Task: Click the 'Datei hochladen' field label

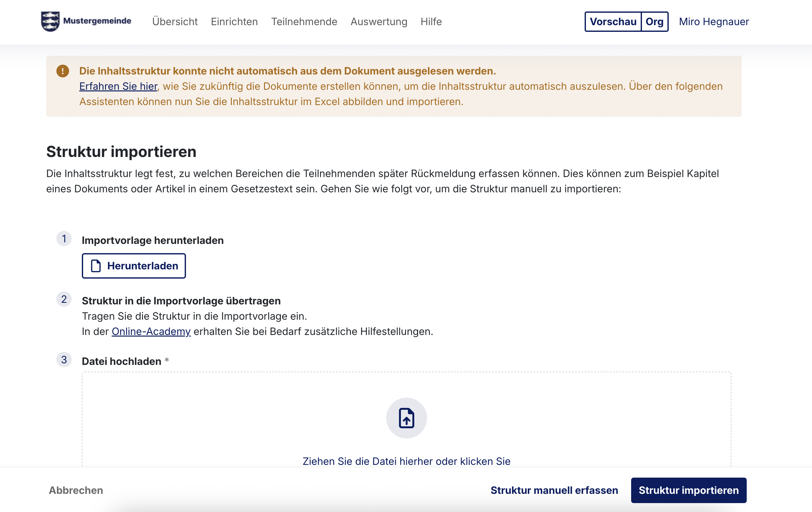Action: click(121, 361)
